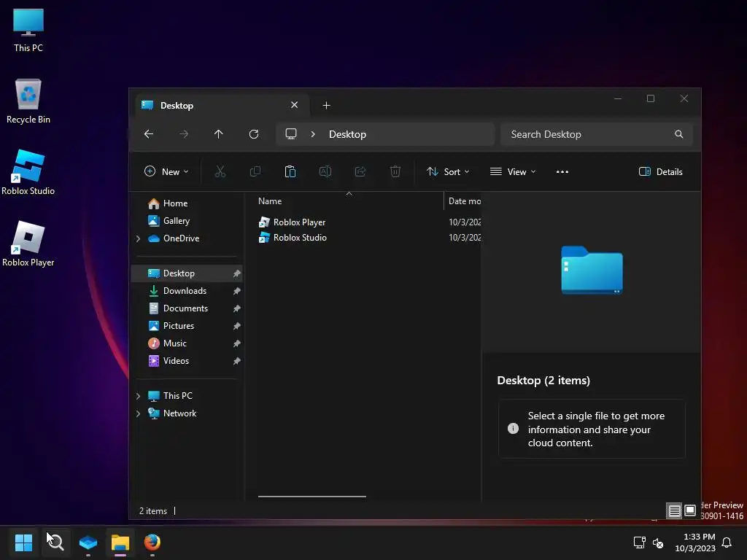Go back with the back arrow
The image size is (747, 560).
pyautogui.click(x=149, y=134)
